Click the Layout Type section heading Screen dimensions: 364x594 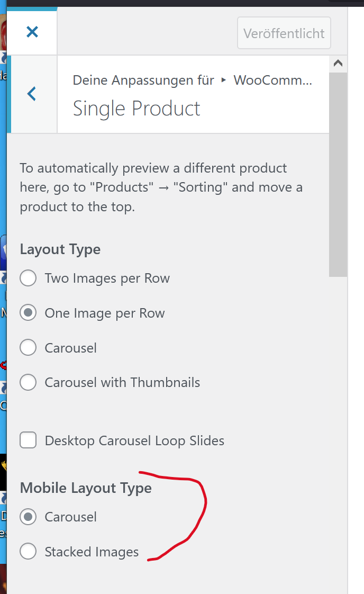tap(60, 249)
